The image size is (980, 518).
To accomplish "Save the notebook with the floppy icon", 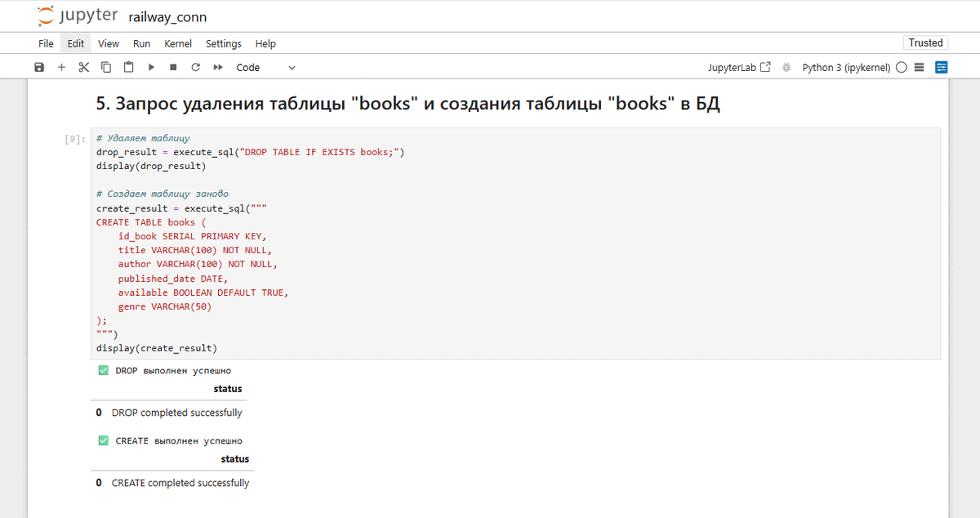I will 39,67.
